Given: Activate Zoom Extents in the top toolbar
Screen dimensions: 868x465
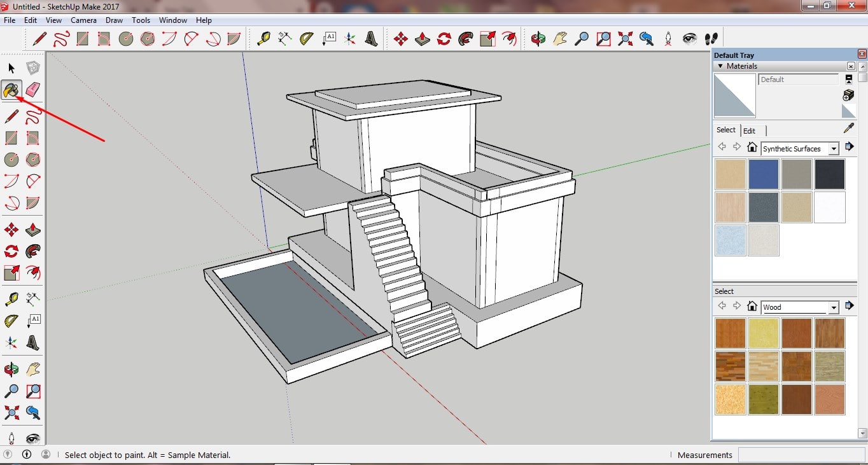Looking at the screenshot, I should 625,39.
